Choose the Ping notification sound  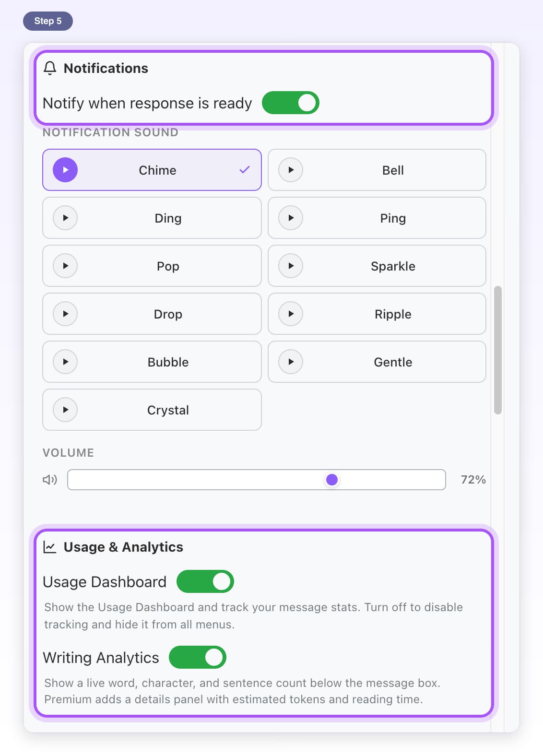[x=377, y=218]
